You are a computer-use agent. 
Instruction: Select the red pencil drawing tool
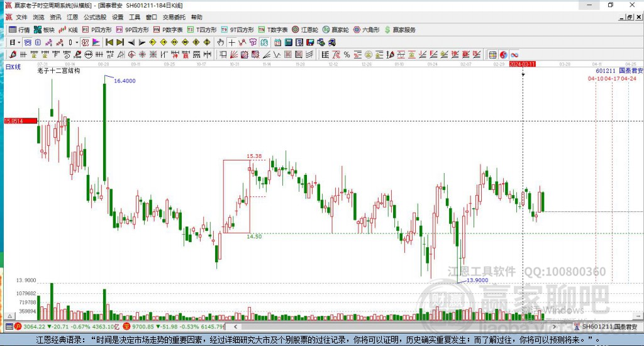tap(13, 55)
